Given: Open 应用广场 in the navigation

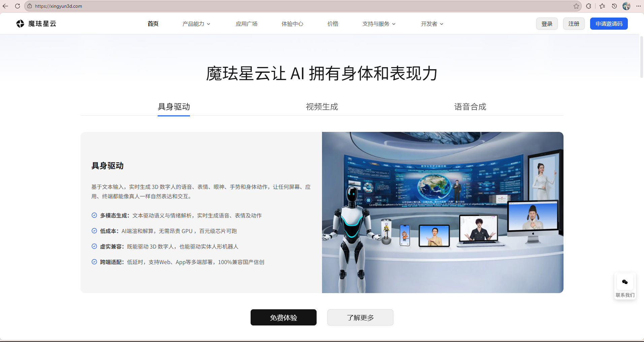Looking at the screenshot, I should click(247, 24).
